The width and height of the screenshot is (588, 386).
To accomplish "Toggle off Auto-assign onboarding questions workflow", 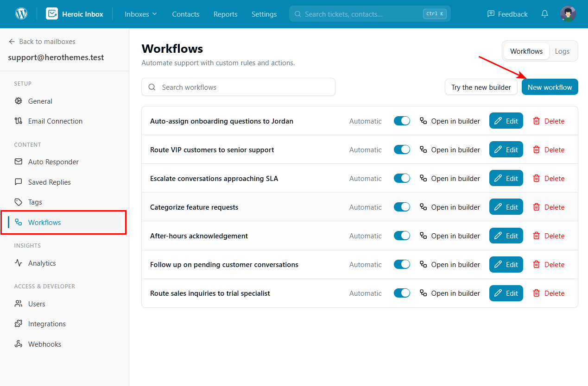I will pos(402,121).
